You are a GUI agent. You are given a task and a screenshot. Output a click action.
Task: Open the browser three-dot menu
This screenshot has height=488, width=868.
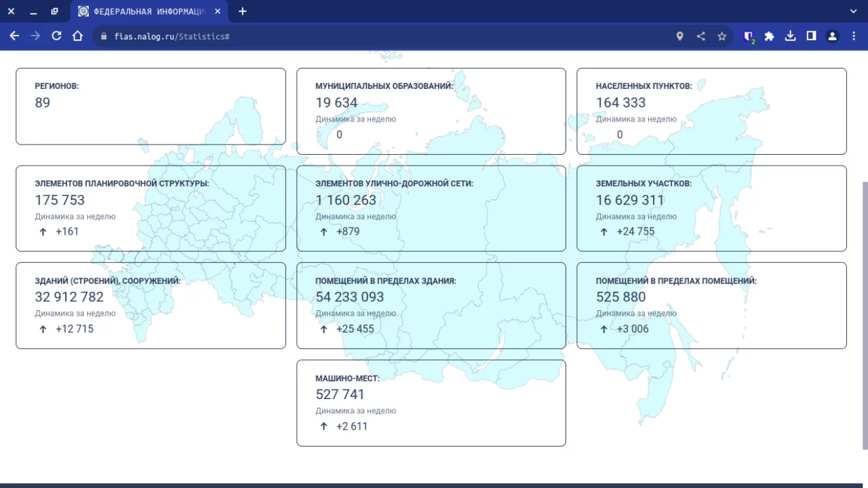(x=853, y=36)
